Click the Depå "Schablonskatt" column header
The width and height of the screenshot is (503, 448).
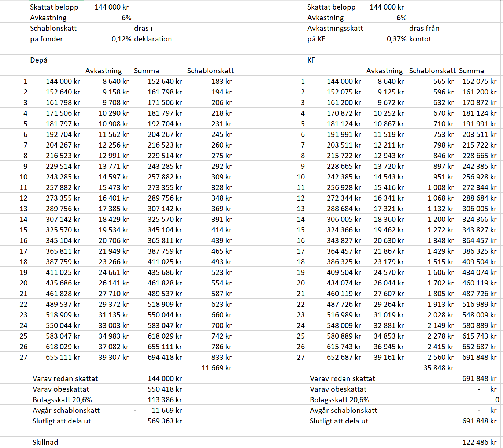tap(210, 71)
